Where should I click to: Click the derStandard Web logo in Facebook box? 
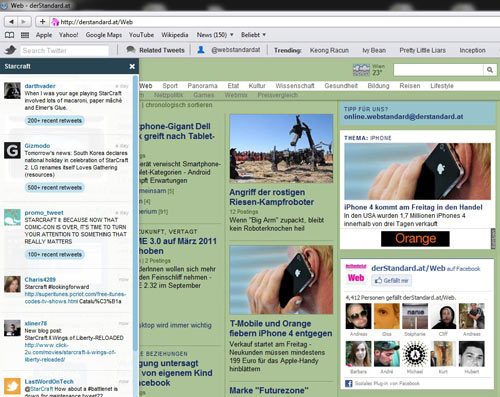(356, 274)
